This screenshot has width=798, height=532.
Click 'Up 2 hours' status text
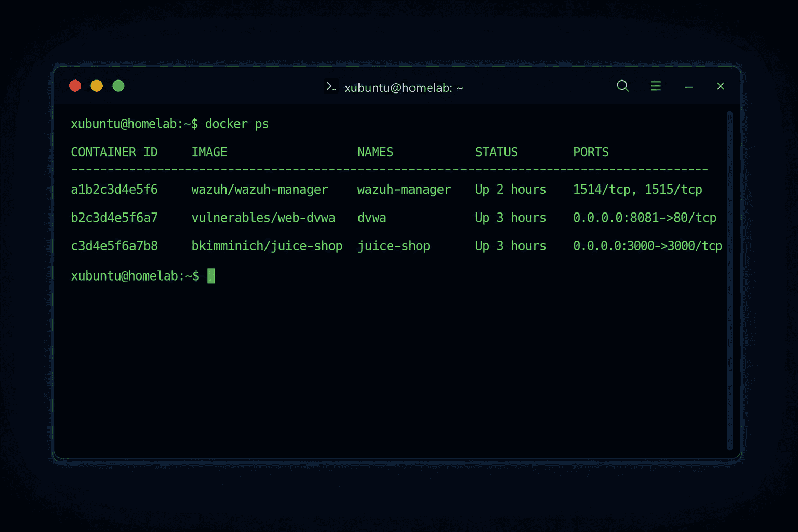point(511,190)
